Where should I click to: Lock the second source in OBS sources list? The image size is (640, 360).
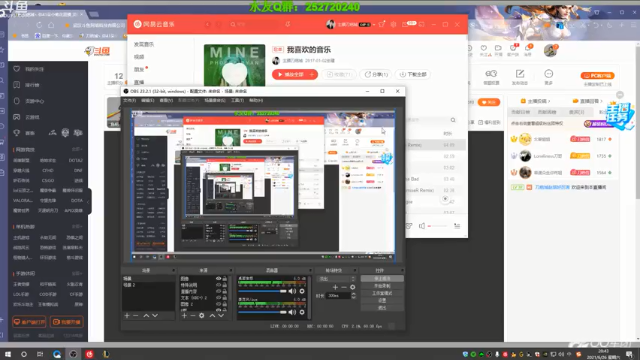click(224, 285)
